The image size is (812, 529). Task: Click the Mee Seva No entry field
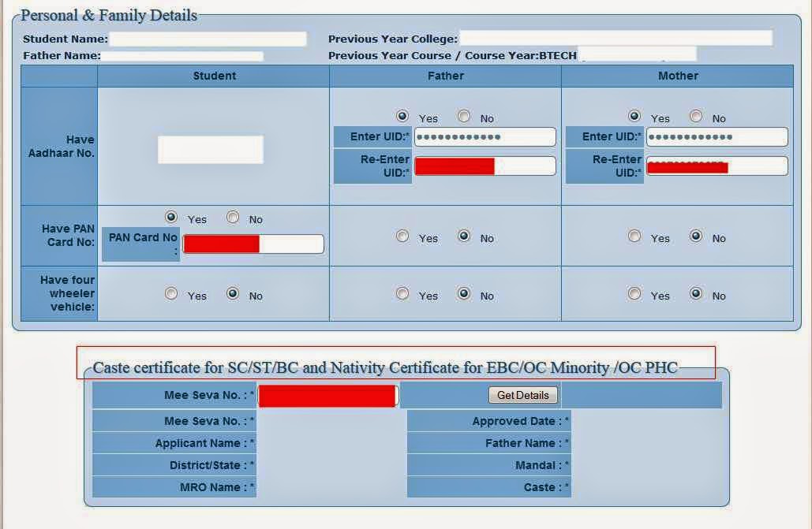[x=327, y=395]
